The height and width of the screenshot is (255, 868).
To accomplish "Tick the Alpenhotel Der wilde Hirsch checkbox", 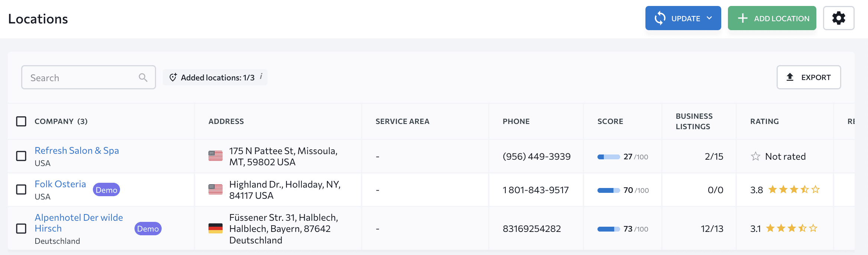I will coord(21,229).
